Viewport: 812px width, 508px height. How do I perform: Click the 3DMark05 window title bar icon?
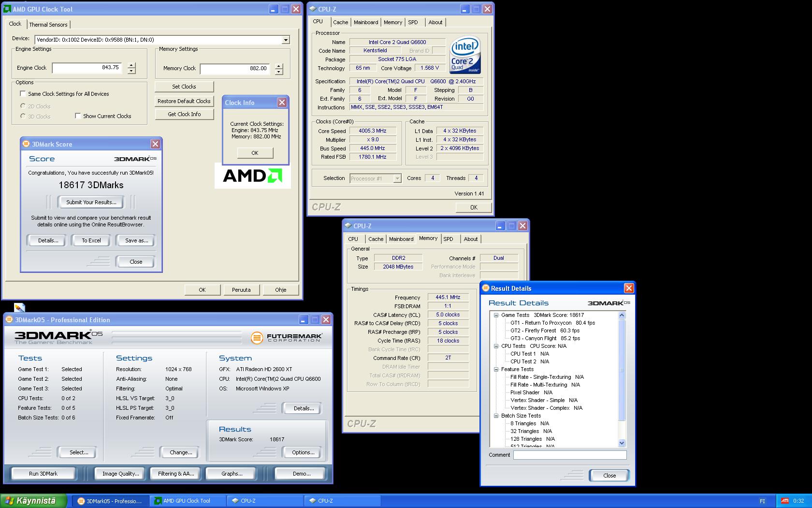(x=10, y=320)
